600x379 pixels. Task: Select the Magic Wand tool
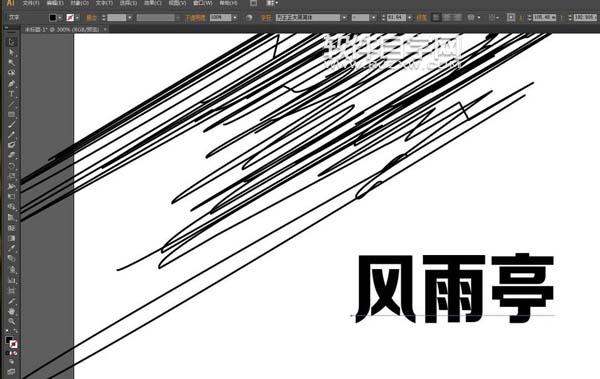coord(12,63)
